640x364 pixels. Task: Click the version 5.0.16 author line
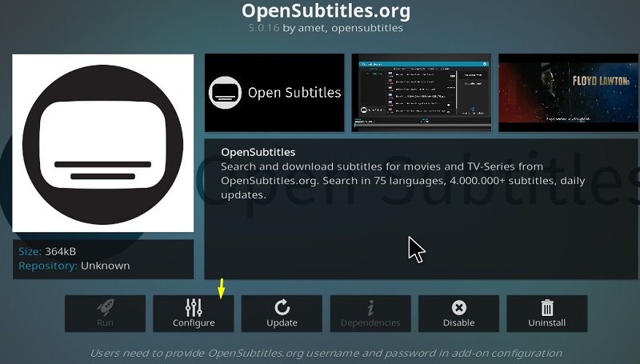tap(326, 28)
